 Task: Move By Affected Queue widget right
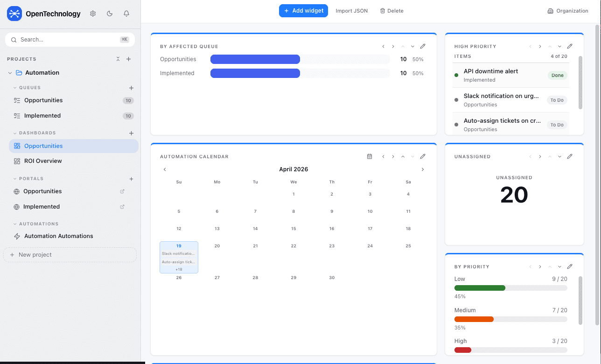point(393,46)
